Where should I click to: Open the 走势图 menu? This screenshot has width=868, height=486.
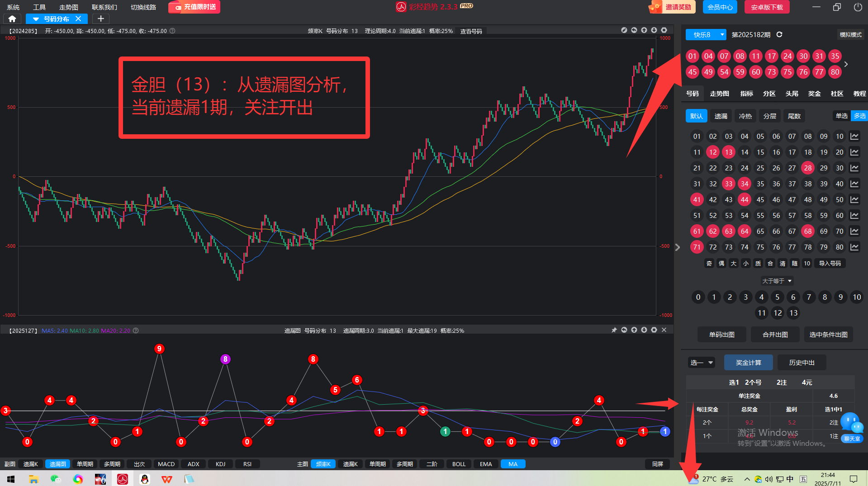(x=69, y=7)
